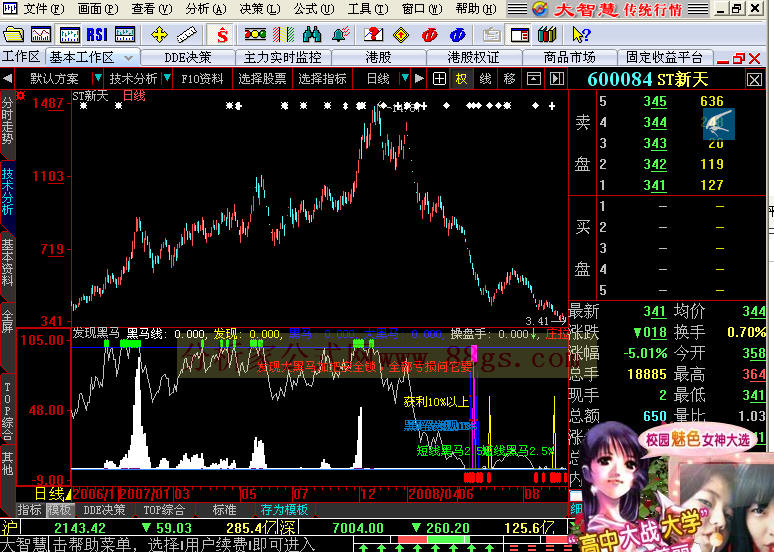Click the 校园魅色女神大选 ad link
The image size is (774, 552).
(697, 439)
